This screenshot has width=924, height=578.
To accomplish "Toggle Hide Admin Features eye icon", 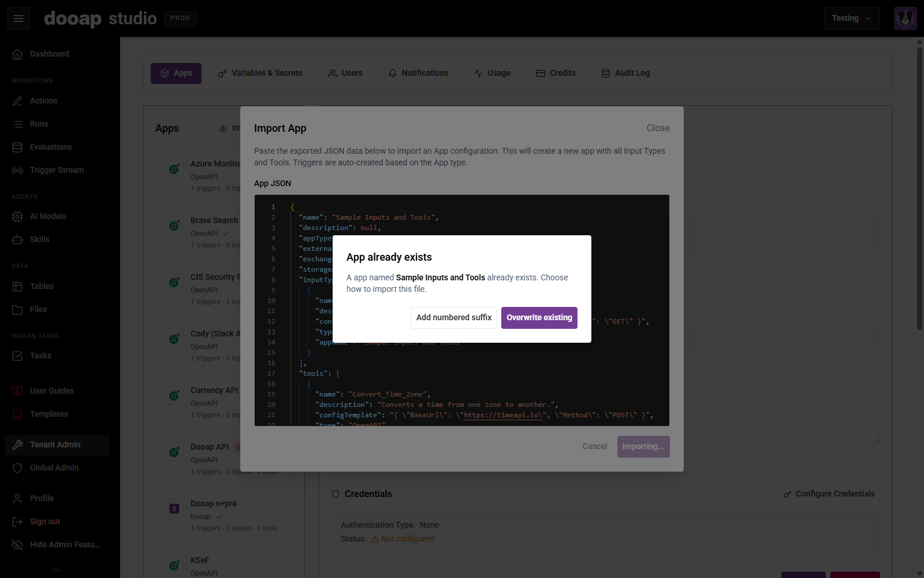I will pos(17,544).
